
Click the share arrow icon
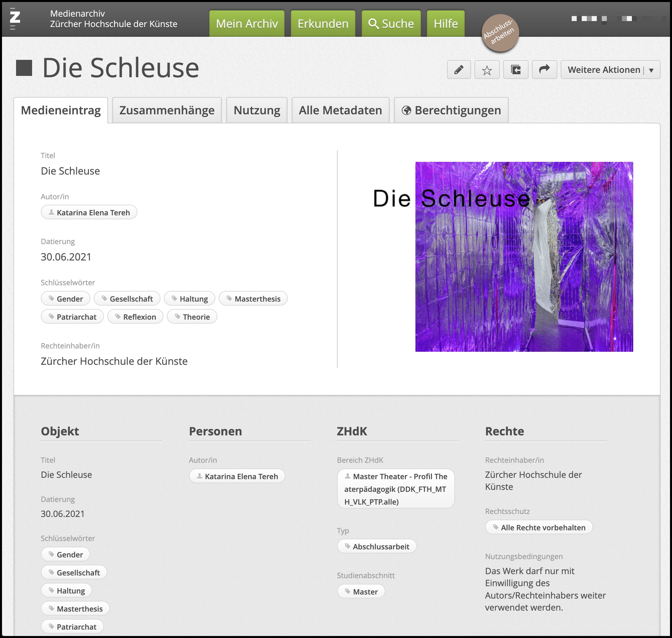pyautogui.click(x=544, y=70)
